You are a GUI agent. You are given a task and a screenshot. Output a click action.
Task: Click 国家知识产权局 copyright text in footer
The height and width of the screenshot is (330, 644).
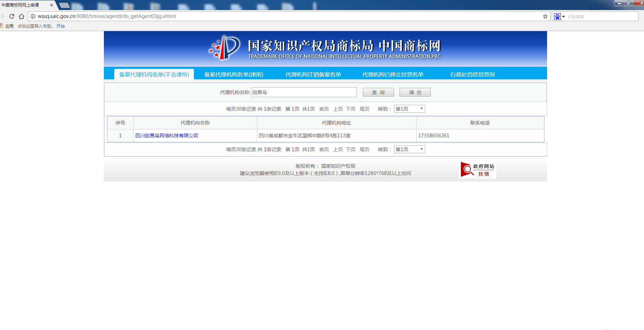click(x=338, y=166)
